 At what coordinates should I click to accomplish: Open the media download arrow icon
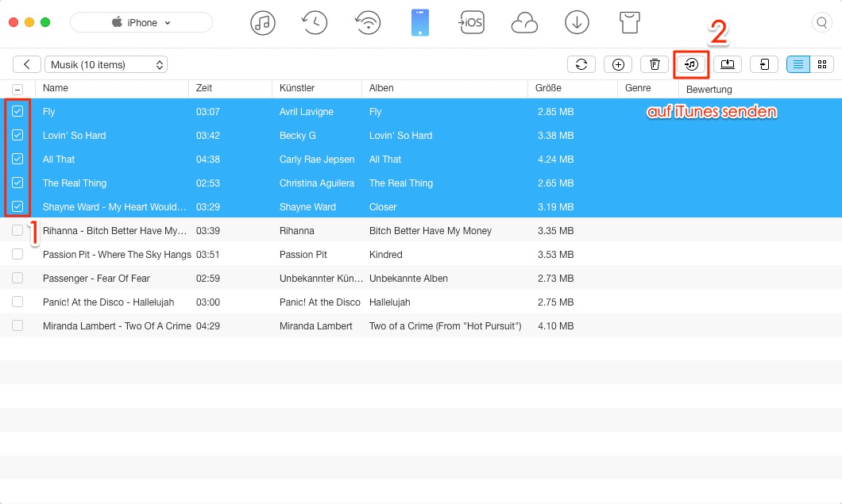click(x=577, y=23)
